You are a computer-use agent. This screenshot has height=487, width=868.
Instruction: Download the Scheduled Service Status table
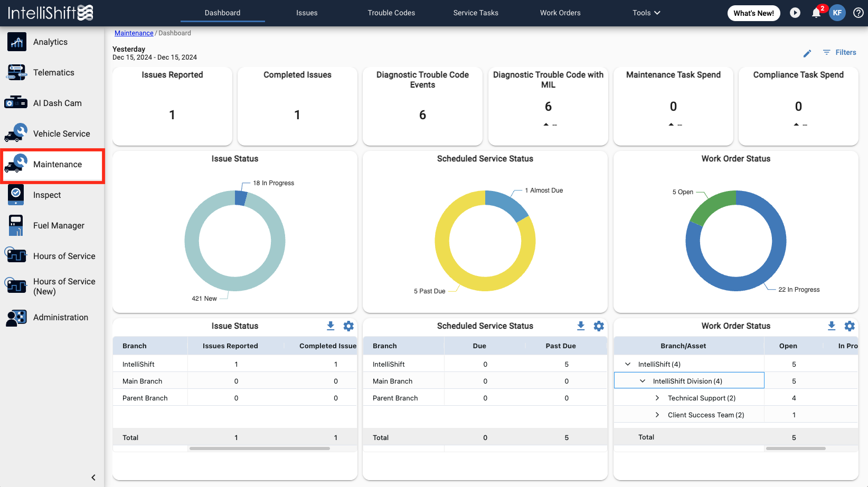[581, 326]
